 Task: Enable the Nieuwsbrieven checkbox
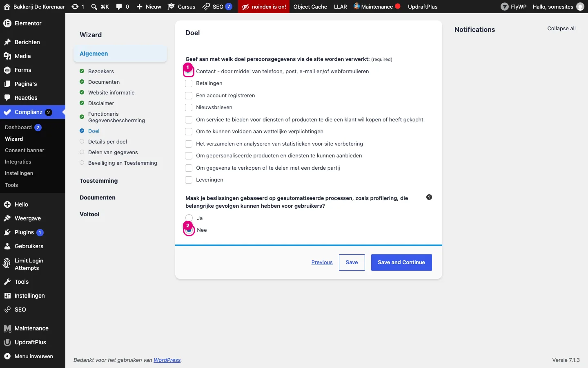coord(189,108)
